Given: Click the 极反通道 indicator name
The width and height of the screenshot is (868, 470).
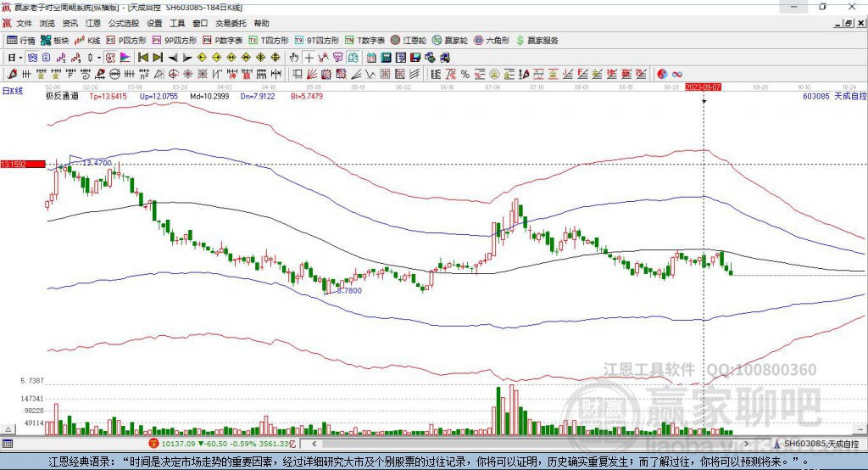Looking at the screenshot, I should click(62, 96).
